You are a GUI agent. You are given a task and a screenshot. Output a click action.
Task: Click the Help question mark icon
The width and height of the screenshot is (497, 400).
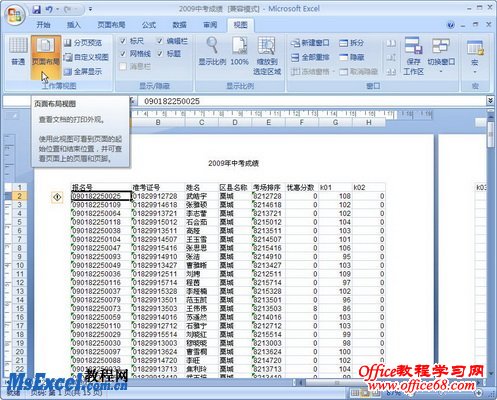point(451,25)
